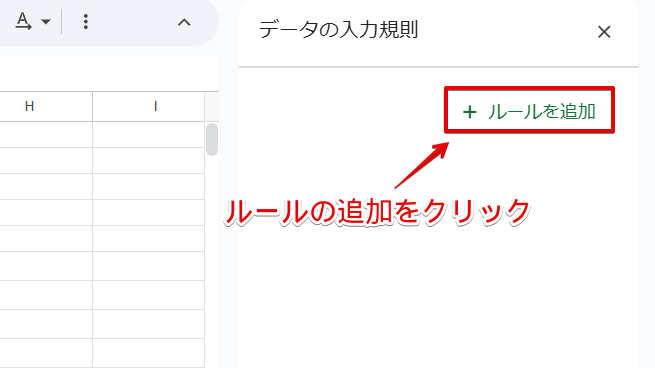The height and width of the screenshot is (368, 655).
Task: Click the text rotation icon in toolbar
Action: 23,21
